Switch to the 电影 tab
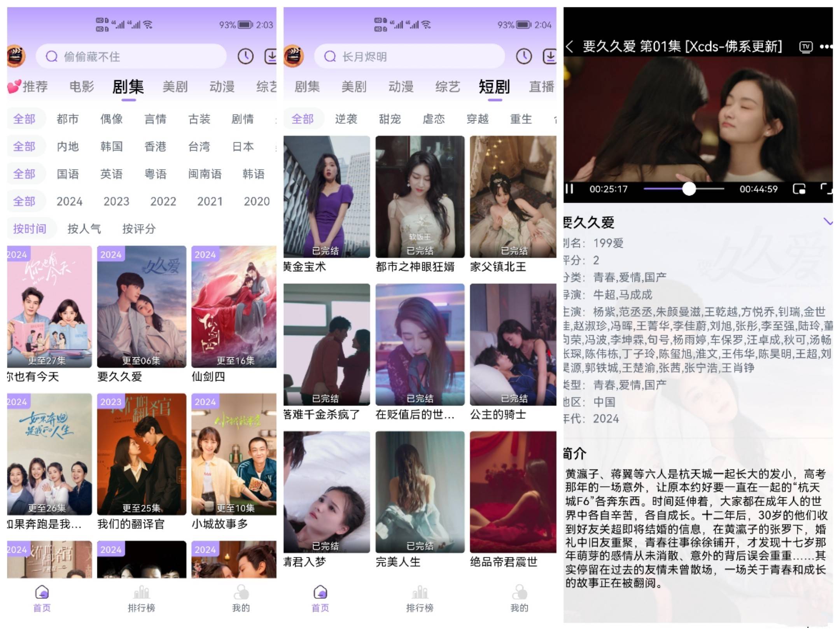 [x=82, y=86]
